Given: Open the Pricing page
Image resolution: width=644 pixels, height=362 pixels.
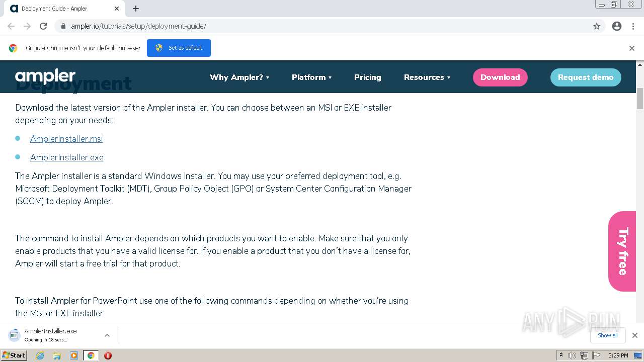Looking at the screenshot, I should click(x=368, y=77).
